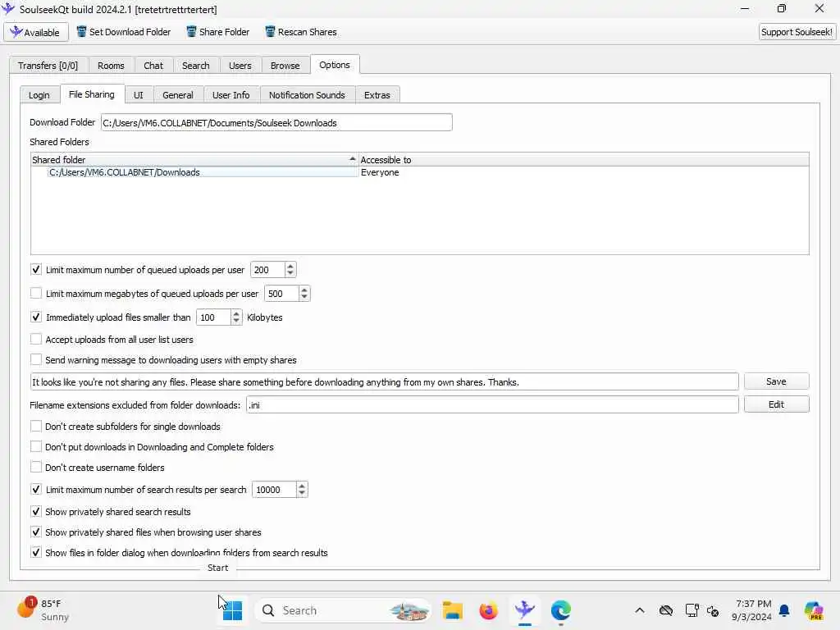Launch Firefox from the taskbar
This screenshot has width=840, height=630.
click(489, 610)
